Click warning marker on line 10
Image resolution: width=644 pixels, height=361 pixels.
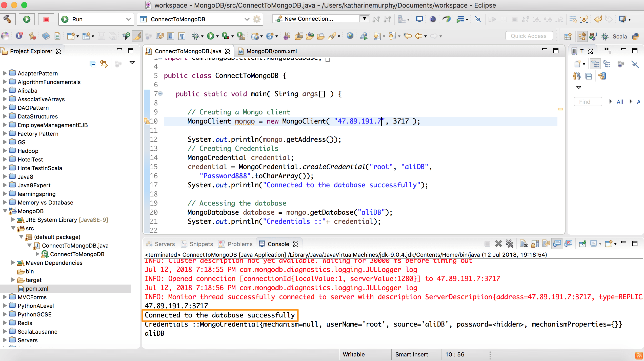point(146,121)
